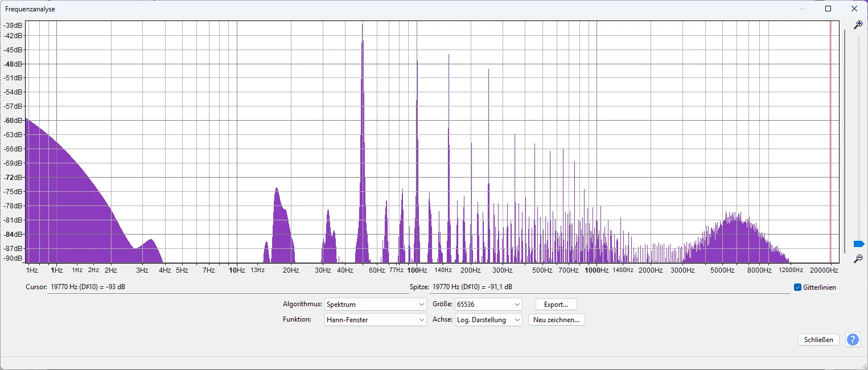The height and width of the screenshot is (370, 868).
Task: Open the Algorithmus dropdown
Action: point(375,305)
